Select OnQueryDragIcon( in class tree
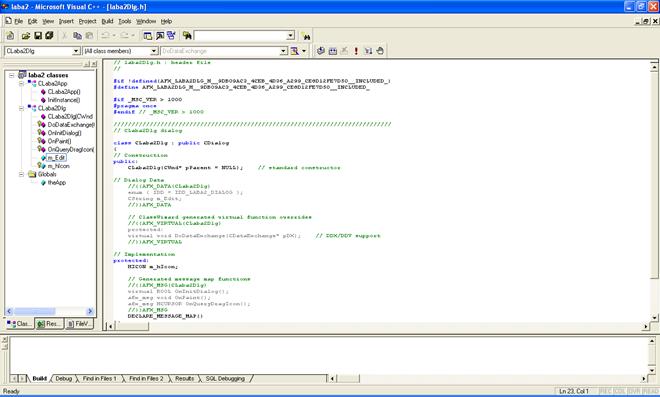Viewport: 660px width, 397px height. coord(71,149)
